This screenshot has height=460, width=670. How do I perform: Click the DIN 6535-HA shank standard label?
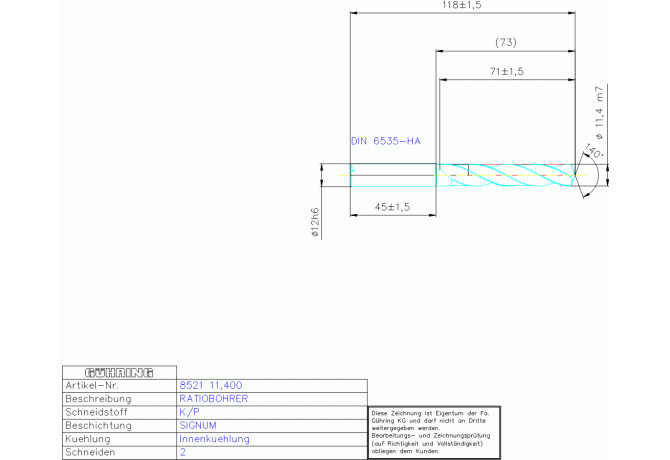[385, 142]
